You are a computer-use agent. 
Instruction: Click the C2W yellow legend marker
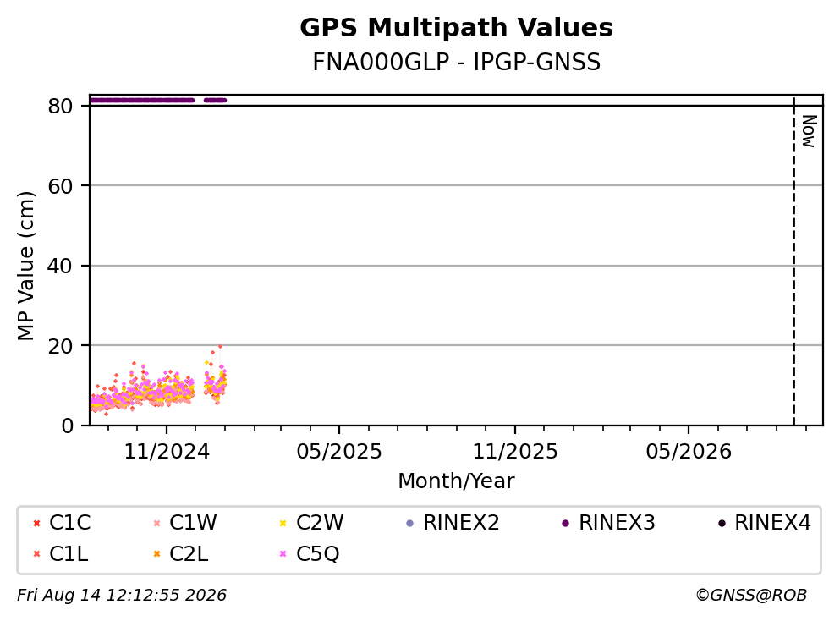pyautogui.click(x=283, y=524)
